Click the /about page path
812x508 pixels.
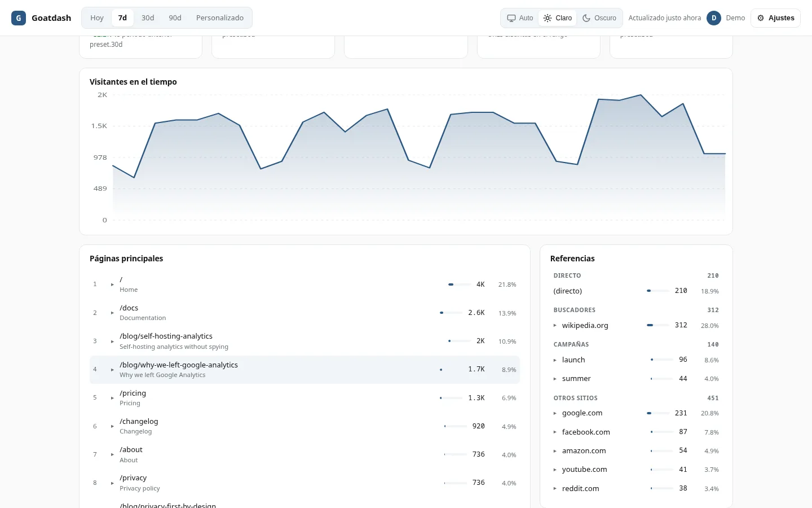(131, 449)
